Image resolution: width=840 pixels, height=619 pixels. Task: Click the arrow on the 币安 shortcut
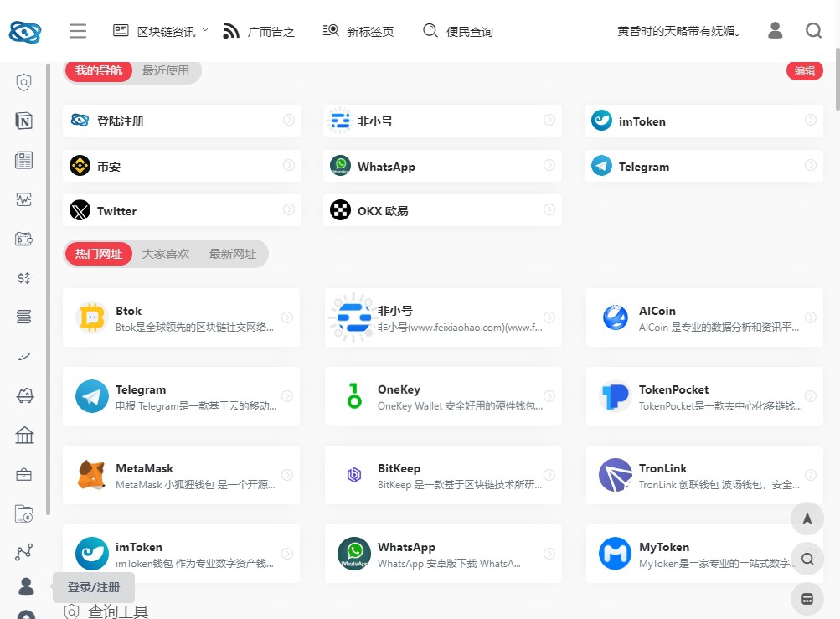[289, 165]
